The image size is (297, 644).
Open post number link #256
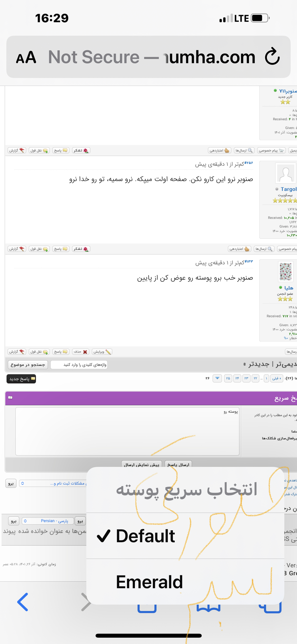[248, 163]
